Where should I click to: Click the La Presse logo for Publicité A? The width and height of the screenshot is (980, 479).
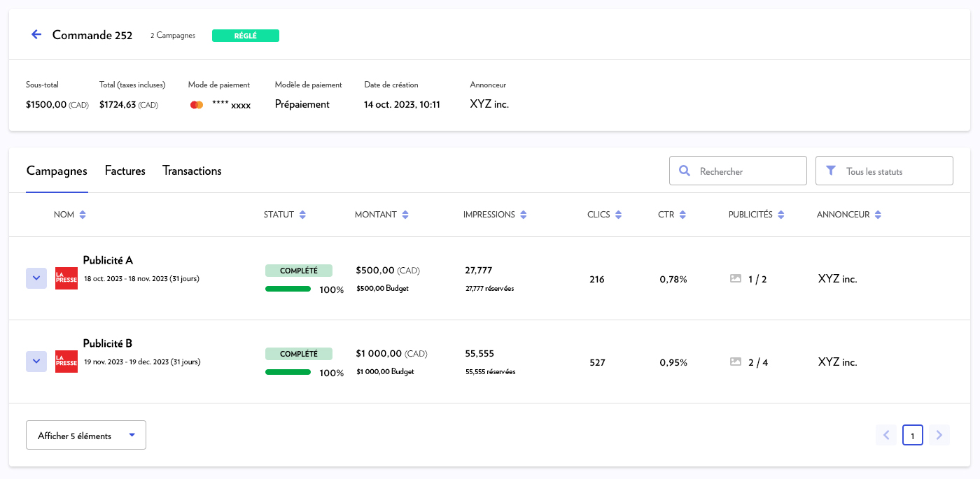[x=66, y=278]
